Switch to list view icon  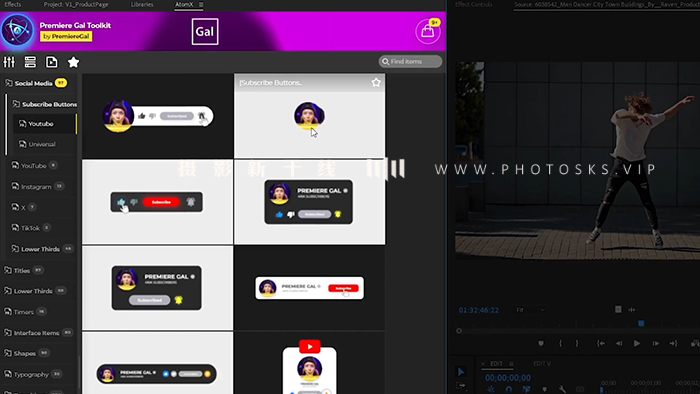tap(30, 62)
